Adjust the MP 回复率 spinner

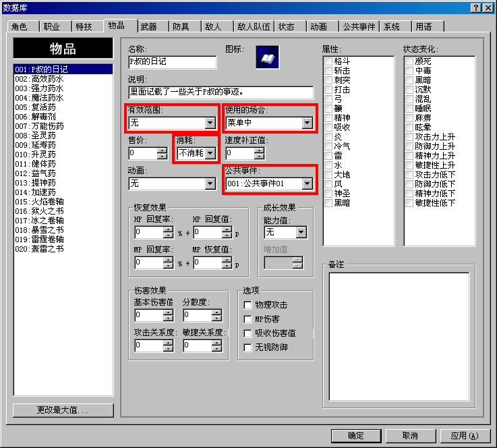[x=169, y=262]
